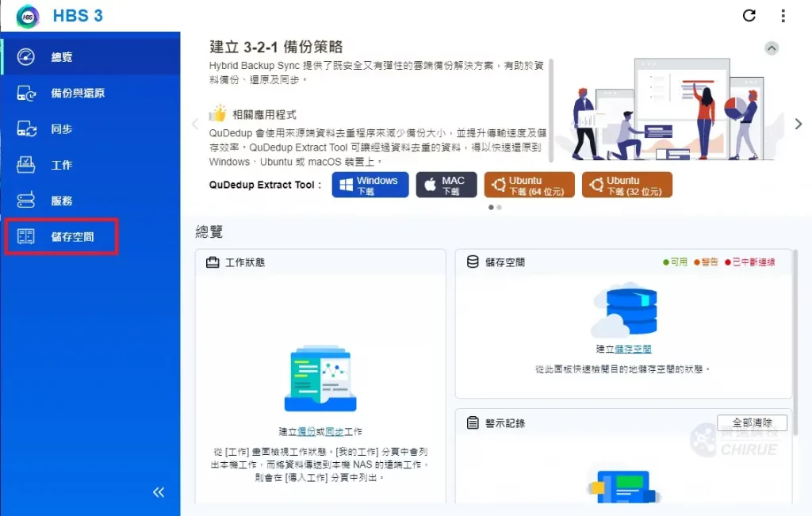Follow the 備份 link to create backup
812x516 pixels.
click(306, 432)
